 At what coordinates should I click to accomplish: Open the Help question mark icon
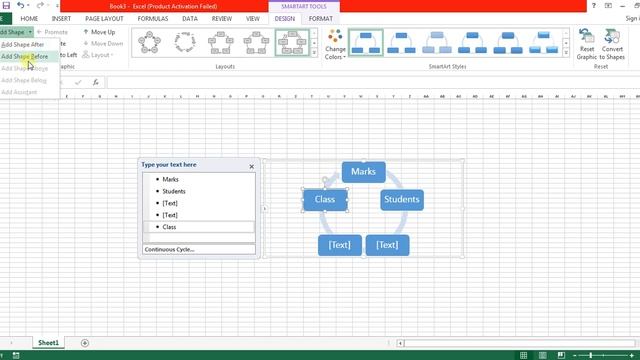(593, 6)
